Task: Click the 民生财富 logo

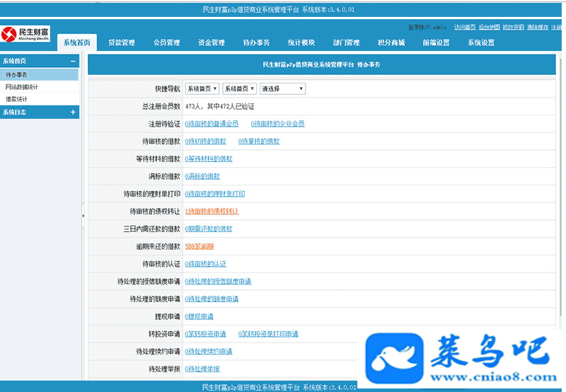Action: tap(25, 35)
